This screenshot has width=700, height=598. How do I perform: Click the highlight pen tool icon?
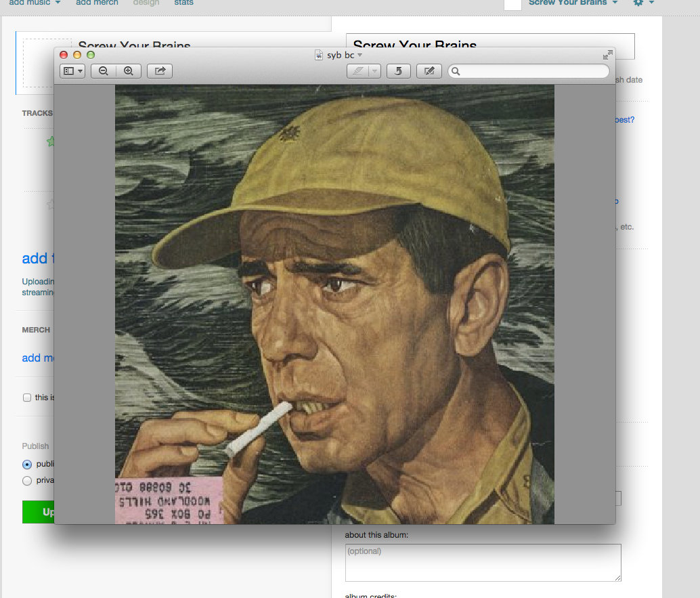click(x=357, y=71)
